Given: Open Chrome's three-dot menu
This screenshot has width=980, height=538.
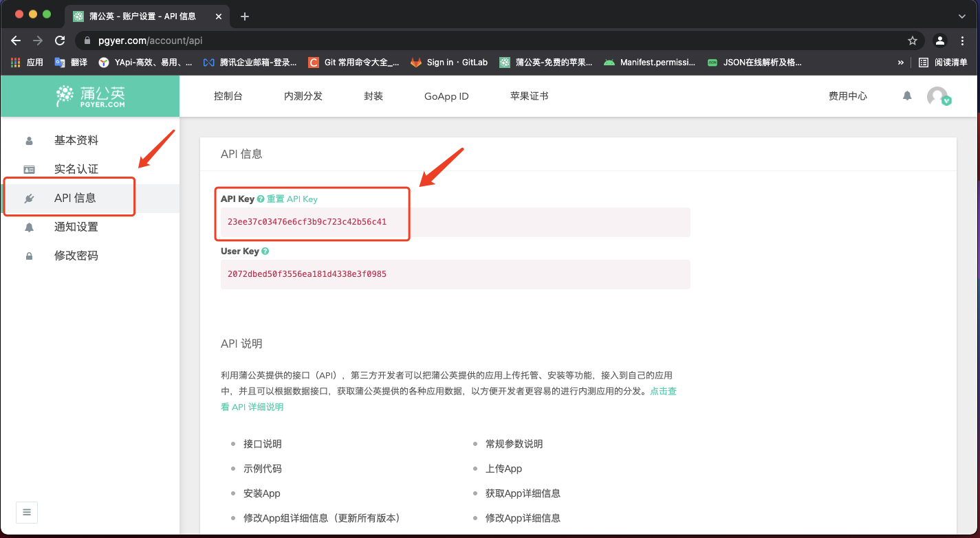Looking at the screenshot, I should tap(962, 41).
